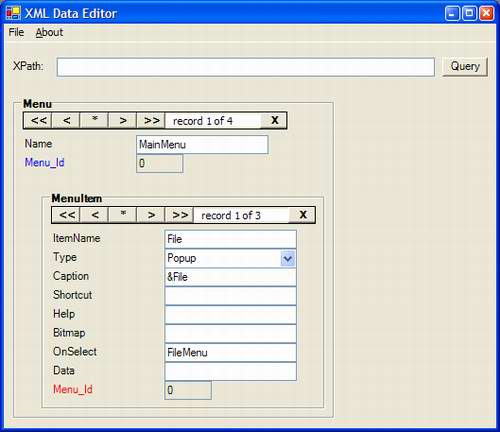Go to first record in Menu navigator
This screenshot has width=500, height=432.
tap(38, 120)
